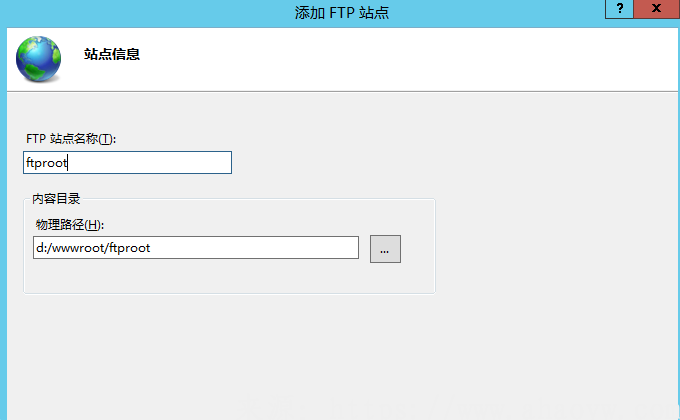Click the browse button with three dots
The width and height of the screenshot is (680, 420).
pos(385,249)
